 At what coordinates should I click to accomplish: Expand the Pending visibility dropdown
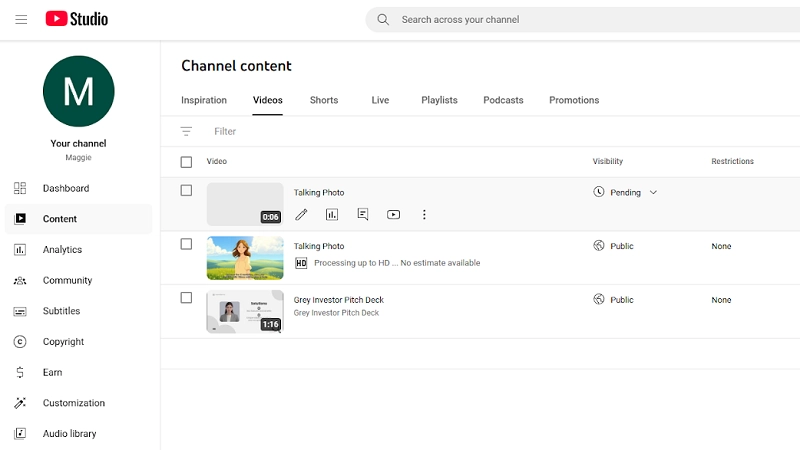(653, 192)
